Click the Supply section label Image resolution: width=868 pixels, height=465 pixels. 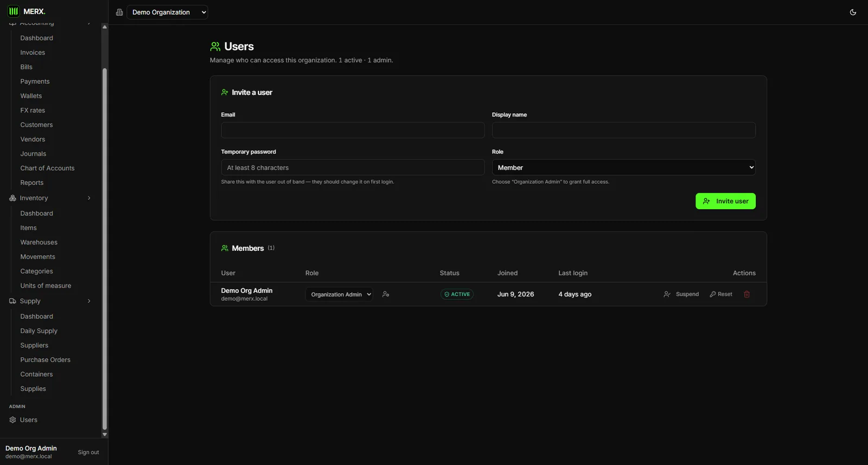pyautogui.click(x=30, y=301)
